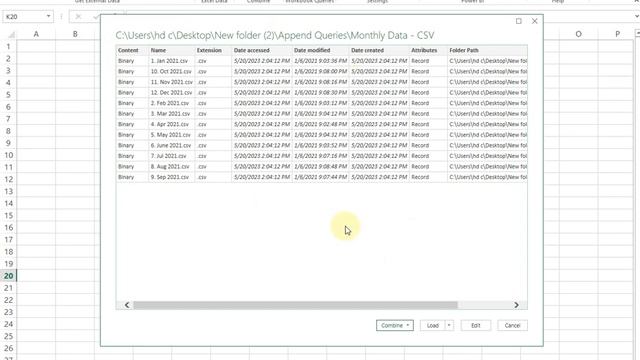
Task: Select the 5. May 2021.csv file name
Action: point(171,135)
